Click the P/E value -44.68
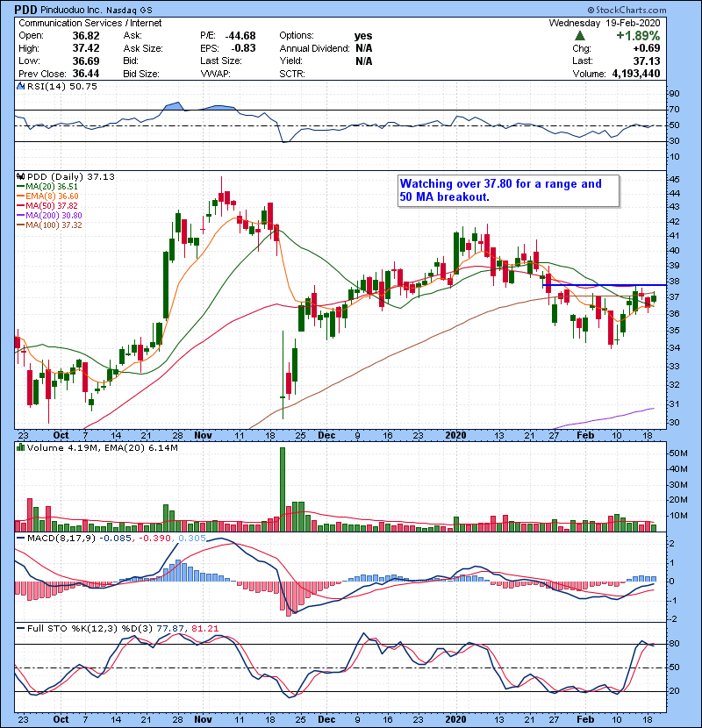702x728 pixels. click(240, 36)
